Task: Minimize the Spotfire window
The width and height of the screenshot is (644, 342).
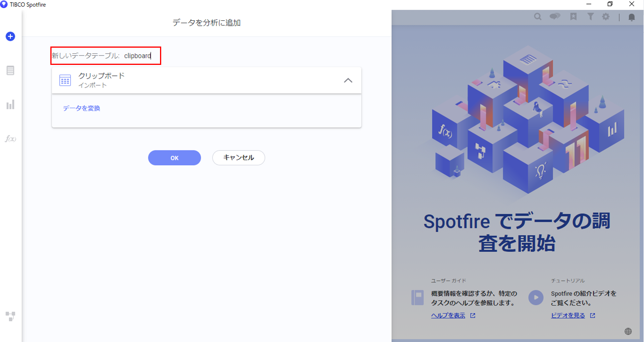Action: pos(589,4)
